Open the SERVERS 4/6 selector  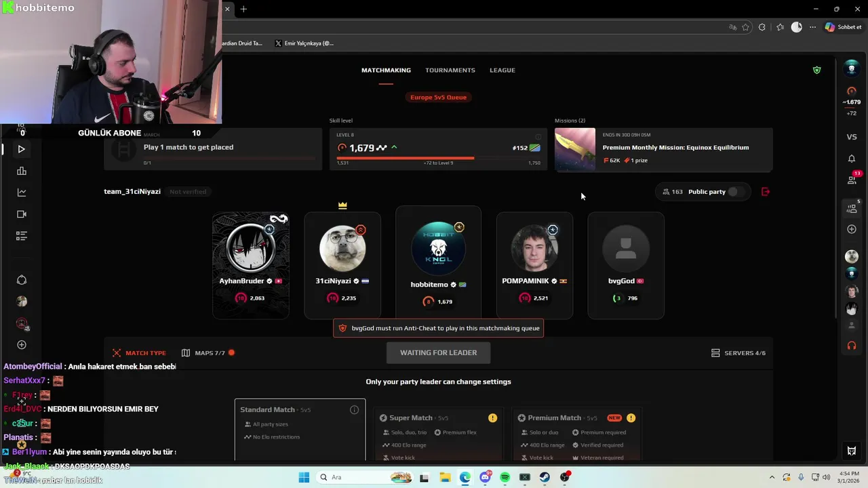coord(738,352)
